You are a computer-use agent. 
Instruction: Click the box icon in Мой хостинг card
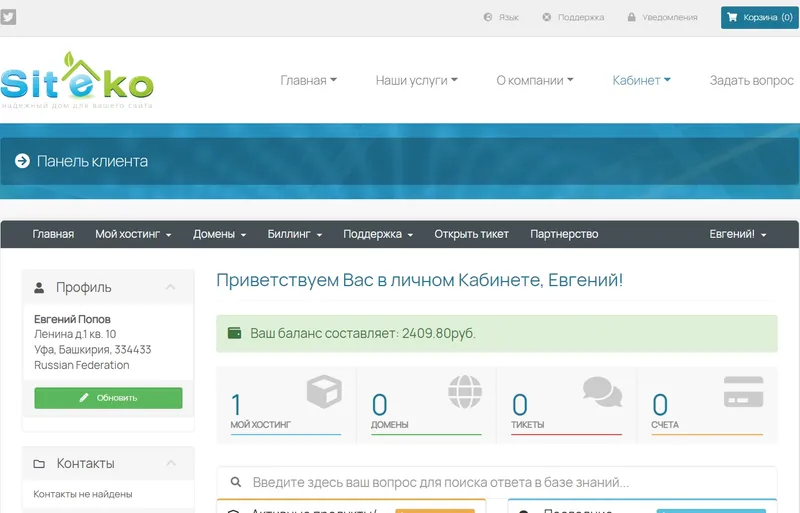(x=324, y=392)
